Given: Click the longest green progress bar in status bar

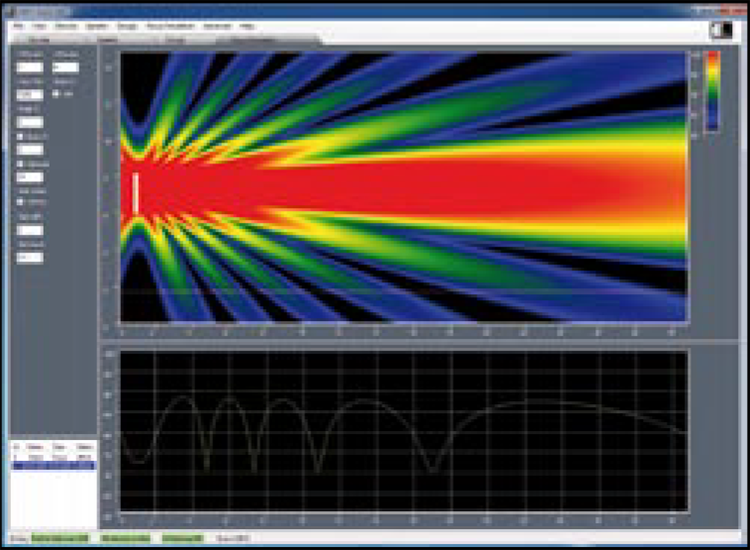Looking at the screenshot, I should tap(60, 539).
